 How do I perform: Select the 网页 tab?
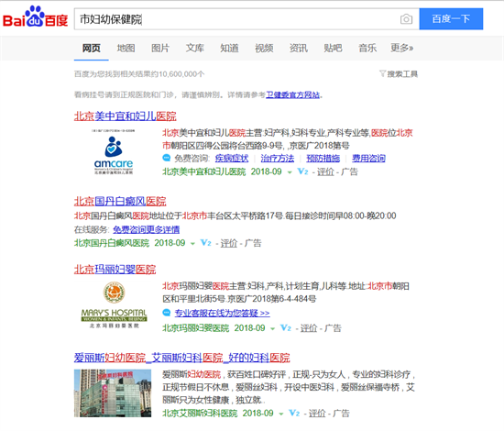[92, 49]
